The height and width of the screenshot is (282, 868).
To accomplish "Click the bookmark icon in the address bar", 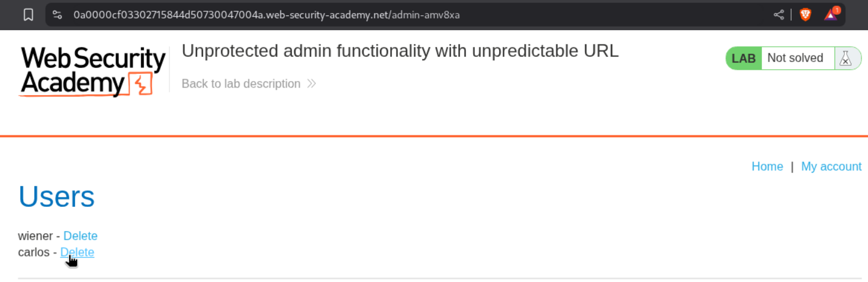I will pyautogui.click(x=28, y=15).
